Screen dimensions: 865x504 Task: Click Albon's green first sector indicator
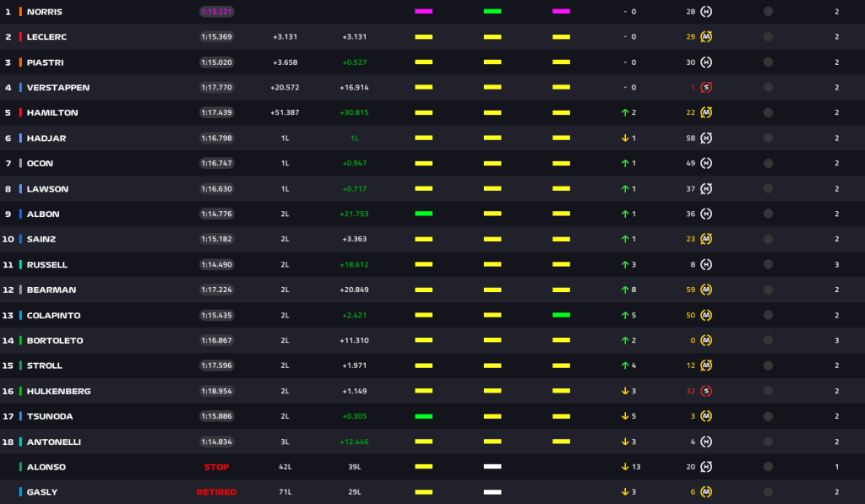423,214
